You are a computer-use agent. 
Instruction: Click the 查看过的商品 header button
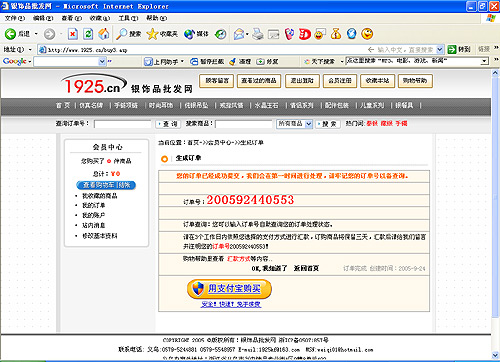(259, 81)
